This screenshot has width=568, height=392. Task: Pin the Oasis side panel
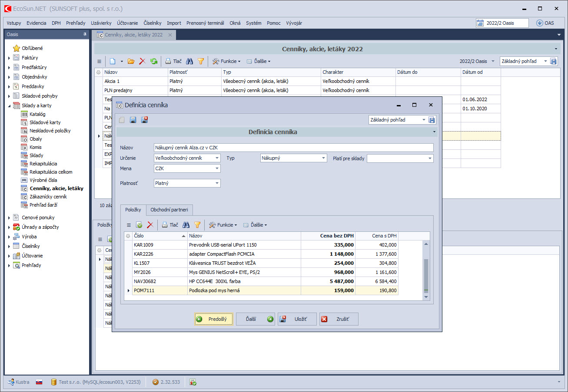click(85, 34)
